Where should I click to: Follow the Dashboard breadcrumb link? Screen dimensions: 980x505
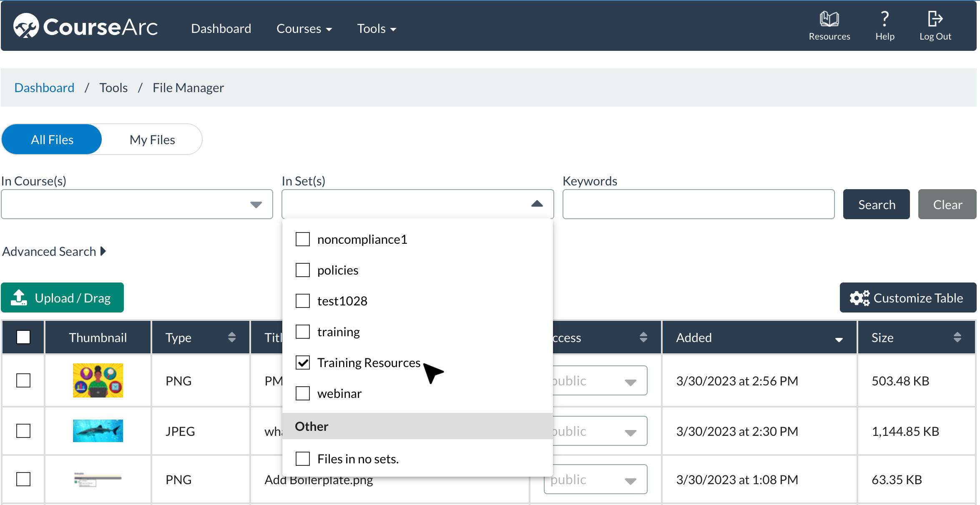click(44, 87)
